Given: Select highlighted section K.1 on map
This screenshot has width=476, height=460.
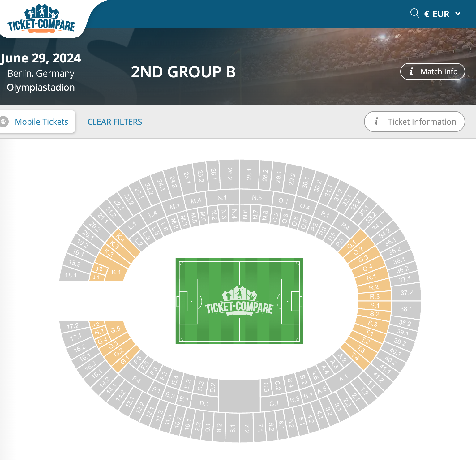Looking at the screenshot, I should (116, 272).
